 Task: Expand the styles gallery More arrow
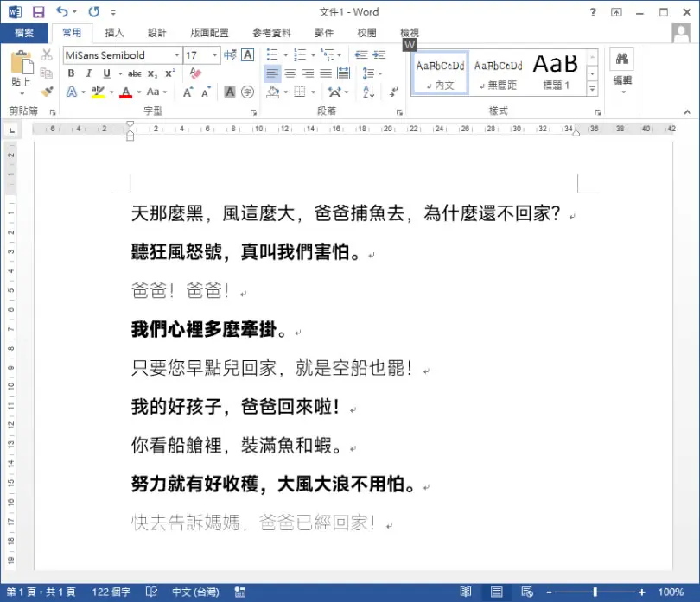[x=593, y=89]
